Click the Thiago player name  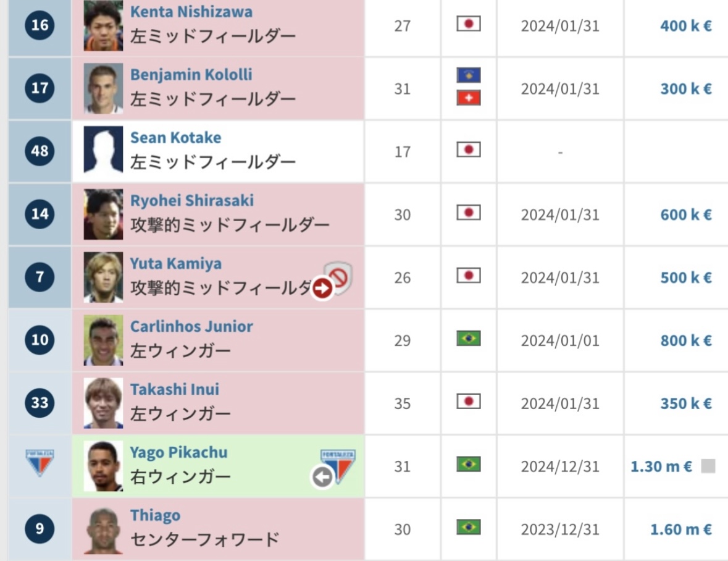[155, 515]
